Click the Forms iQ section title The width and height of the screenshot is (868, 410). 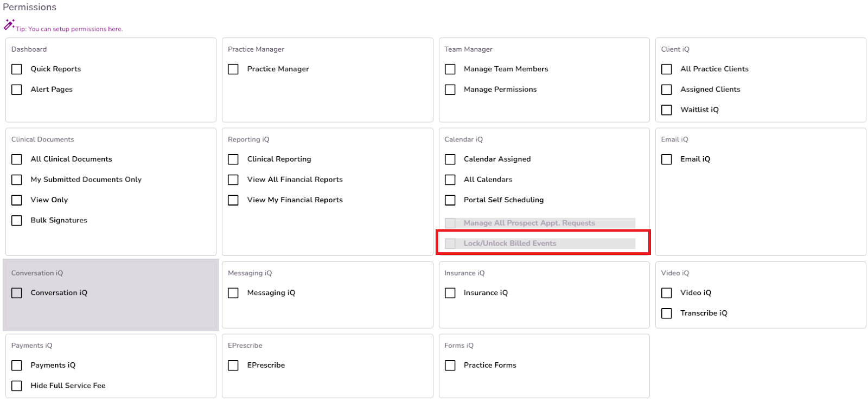[x=459, y=345]
